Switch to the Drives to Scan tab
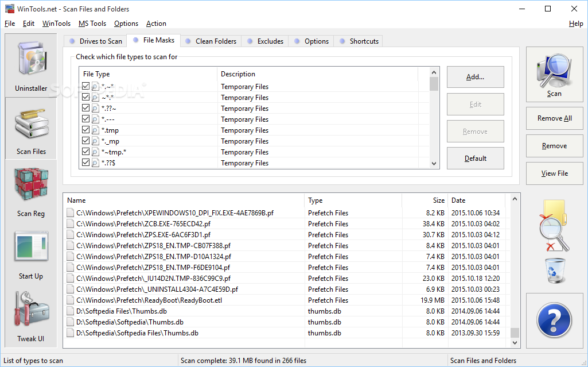This screenshot has height=367, width=588. click(x=95, y=41)
